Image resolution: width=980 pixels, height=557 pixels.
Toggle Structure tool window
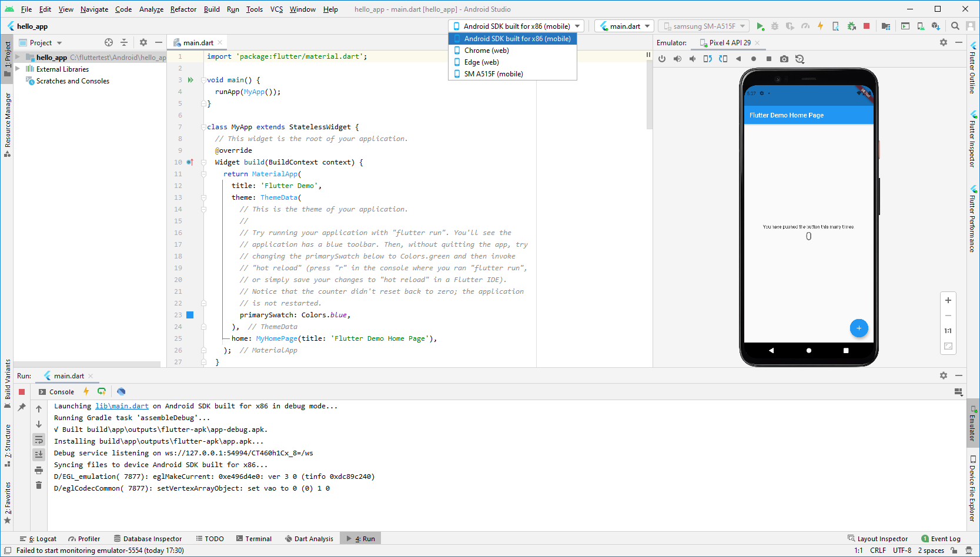click(x=7, y=445)
